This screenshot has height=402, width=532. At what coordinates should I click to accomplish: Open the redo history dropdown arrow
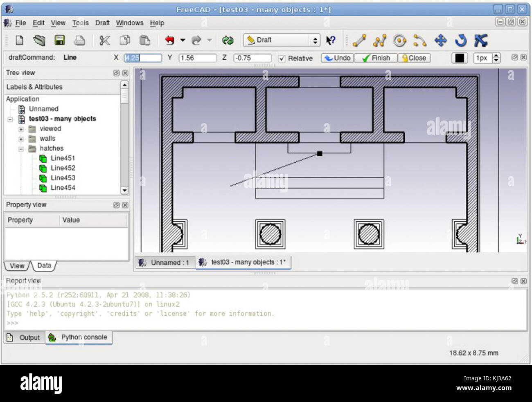coord(210,40)
